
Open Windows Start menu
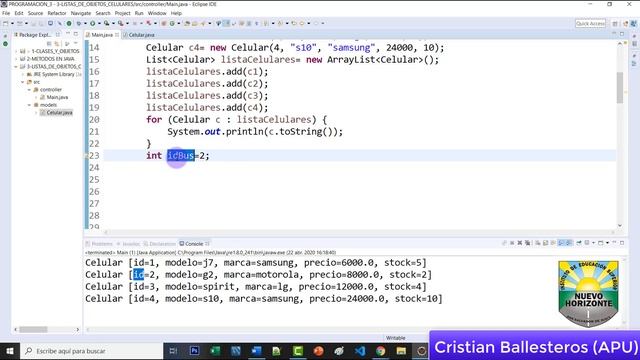point(9,351)
